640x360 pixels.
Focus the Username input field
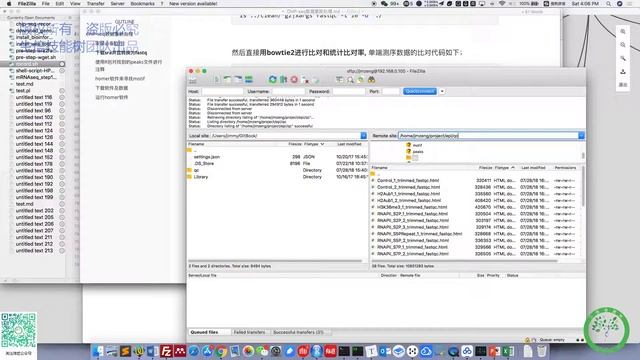(288, 91)
